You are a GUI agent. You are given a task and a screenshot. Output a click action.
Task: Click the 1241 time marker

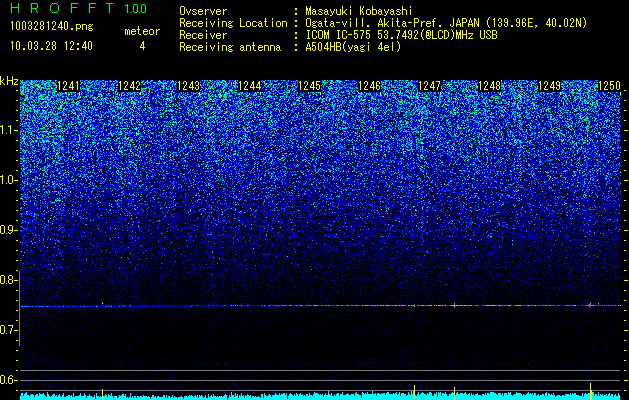coord(69,86)
